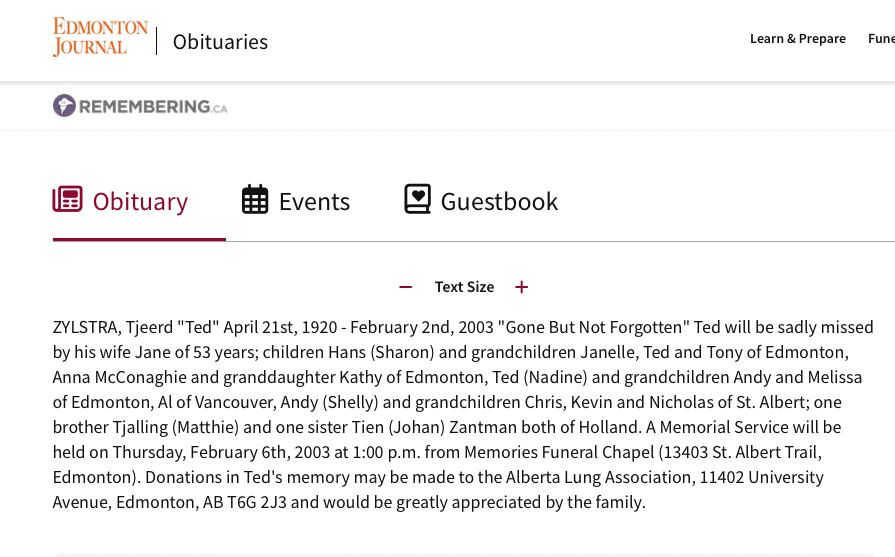Click the ZYLSTRA surname in the obituary

pyautogui.click(x=87, y=327)
